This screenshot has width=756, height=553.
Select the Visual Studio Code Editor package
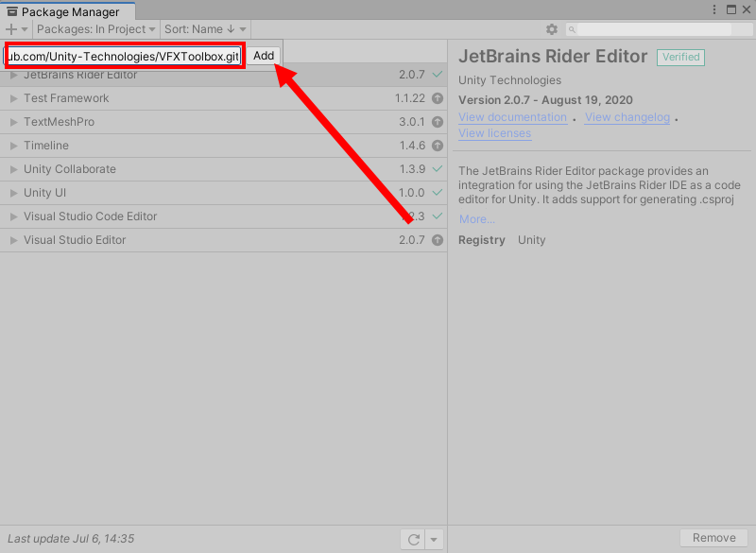click(x=223, y=216)
